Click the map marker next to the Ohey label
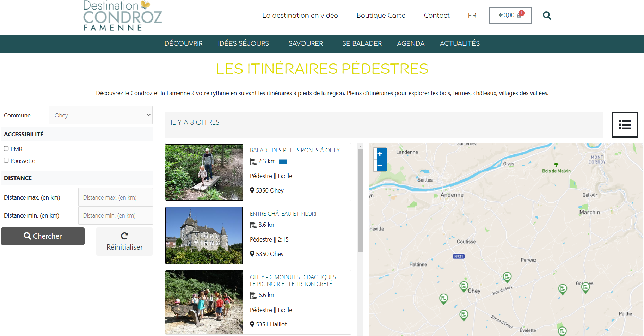Viewport: 644px width, 336px height. pos(464,286)
